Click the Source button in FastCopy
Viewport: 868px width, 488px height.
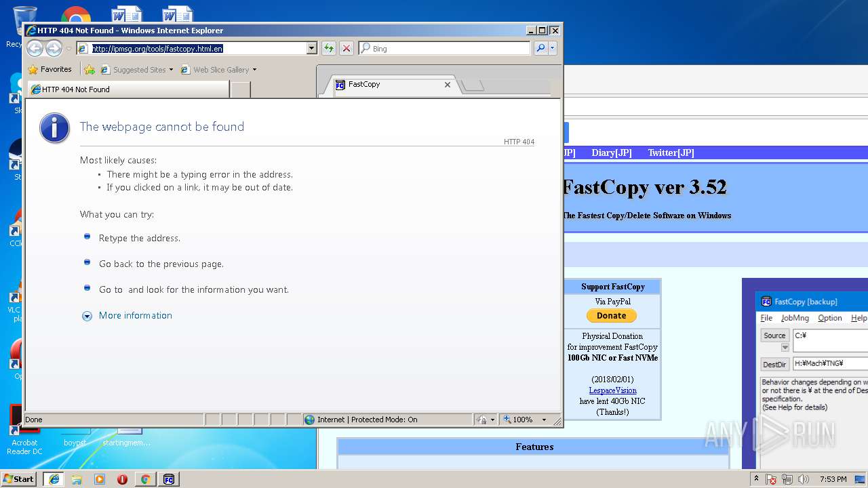pos(774,335)
